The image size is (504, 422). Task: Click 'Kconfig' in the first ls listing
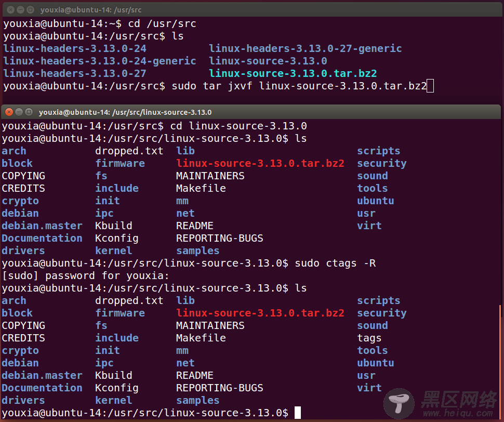click(117, 239)
